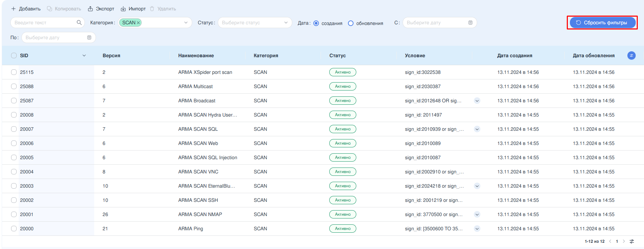644x249 pixels.
Task: Toggle the select-all checkbox in header
Action: coord(14,55)
